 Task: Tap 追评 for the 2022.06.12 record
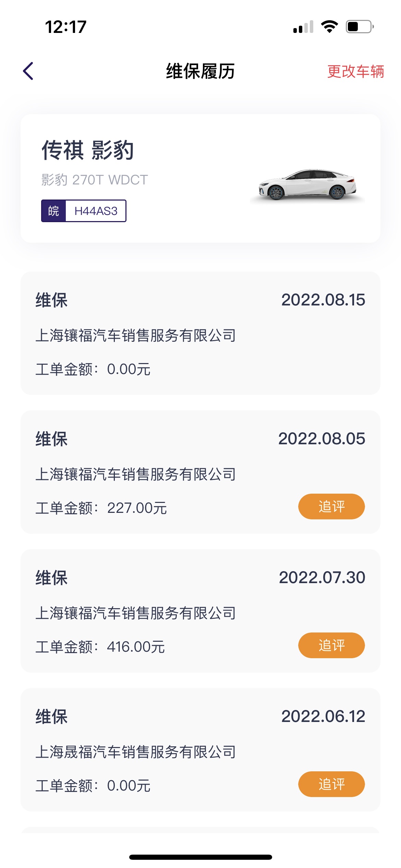click(x=331, y=784)
